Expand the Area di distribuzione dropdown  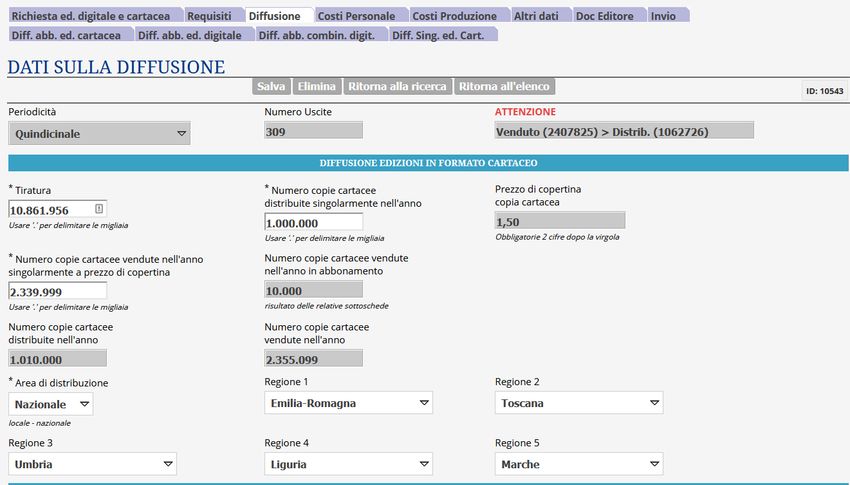coord(51,404)
